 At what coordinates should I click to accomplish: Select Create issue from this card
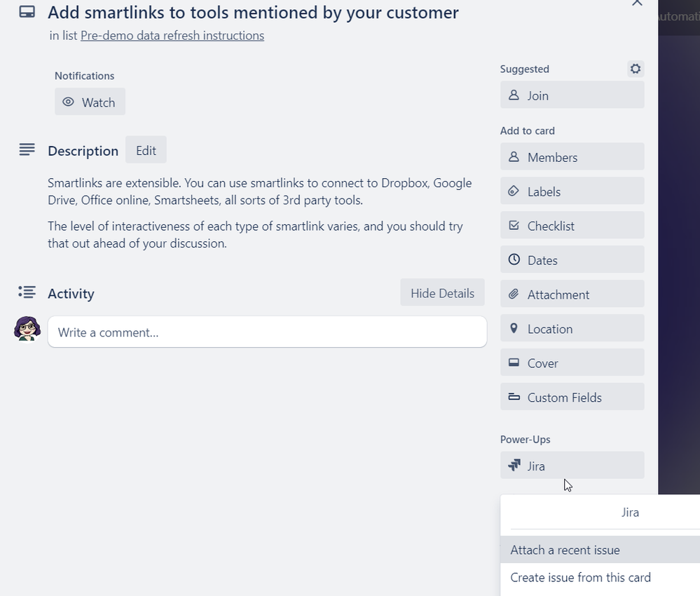point(580,578)
